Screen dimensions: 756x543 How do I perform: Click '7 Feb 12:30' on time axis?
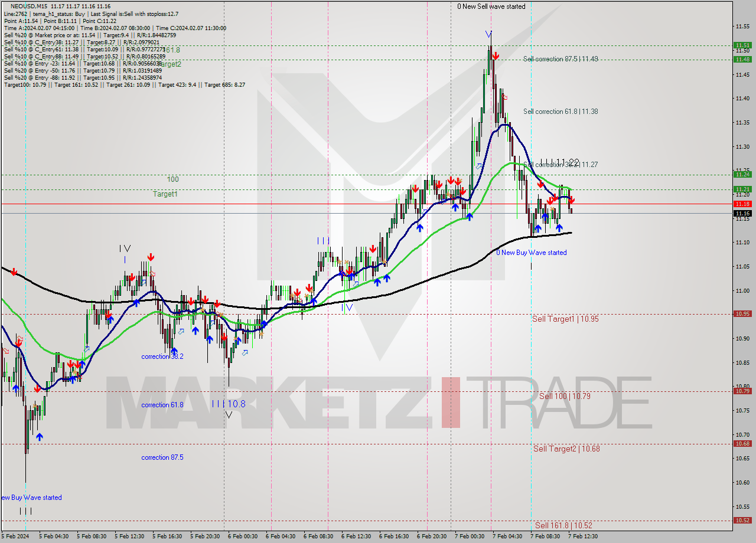click(x=583, y=537)
